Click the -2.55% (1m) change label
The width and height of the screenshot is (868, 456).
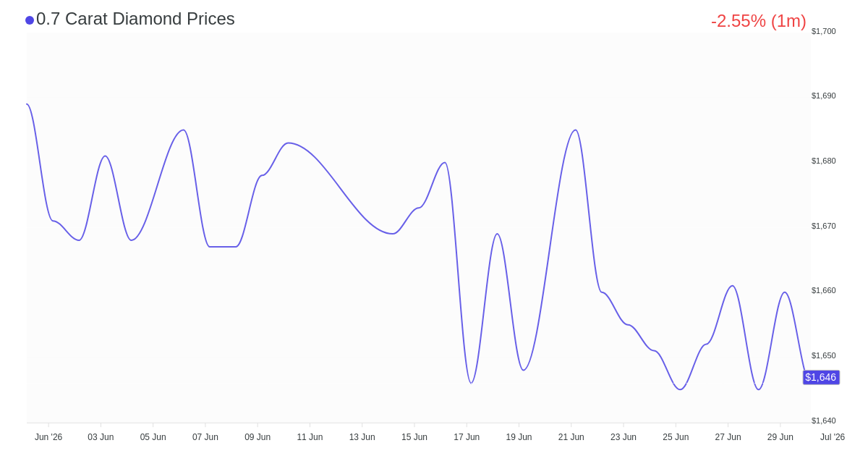[x=758, y=21]
